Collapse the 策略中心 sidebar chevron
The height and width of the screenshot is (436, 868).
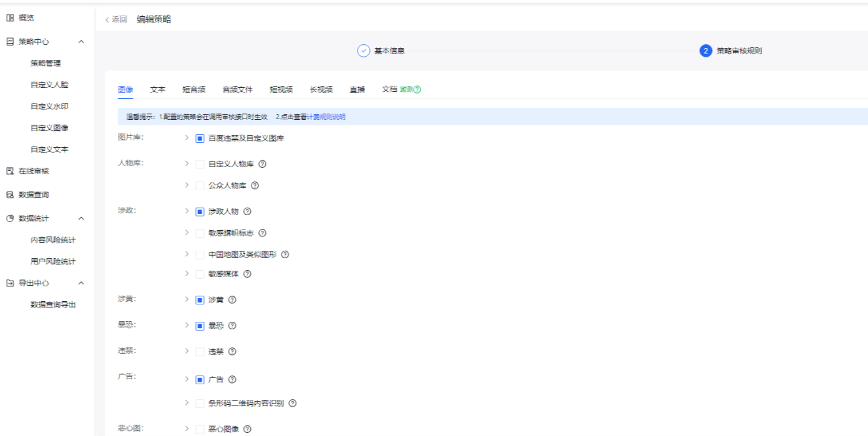pyautogui.click(x=81, y=42)
